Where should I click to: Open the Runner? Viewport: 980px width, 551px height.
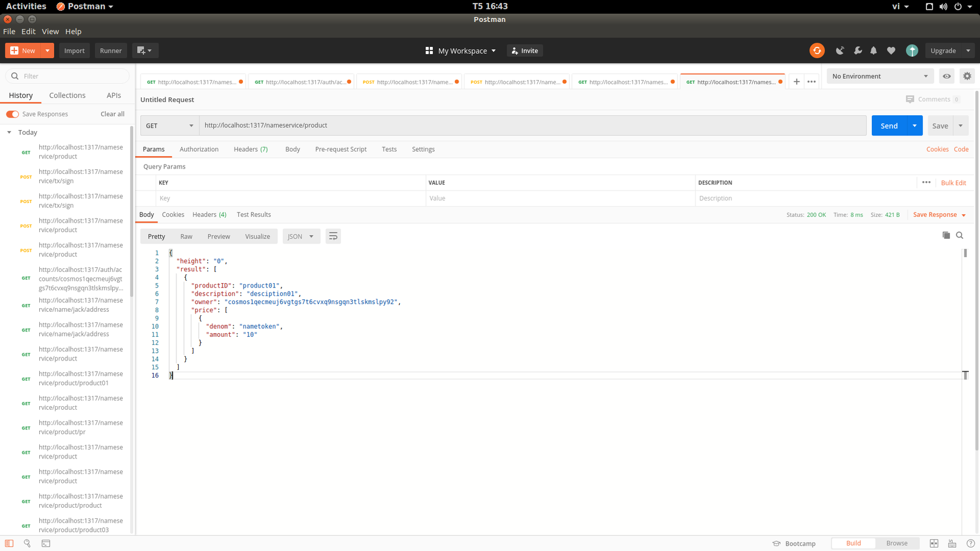[110, 50]
